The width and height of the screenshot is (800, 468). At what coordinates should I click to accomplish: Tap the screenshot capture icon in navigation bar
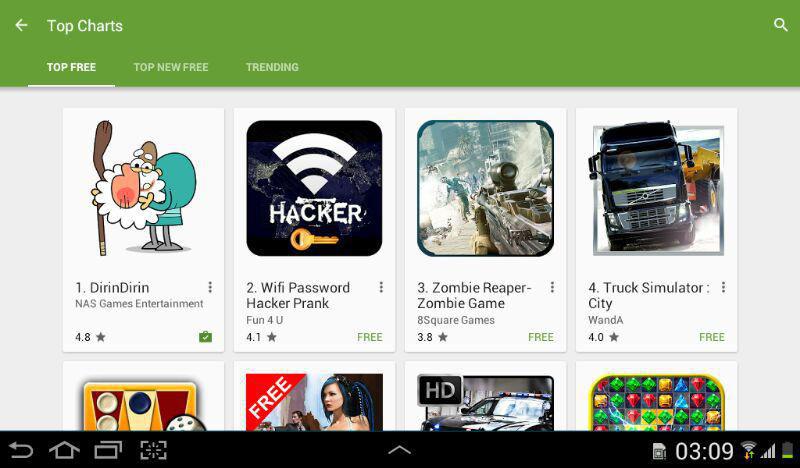pos(153,450)
